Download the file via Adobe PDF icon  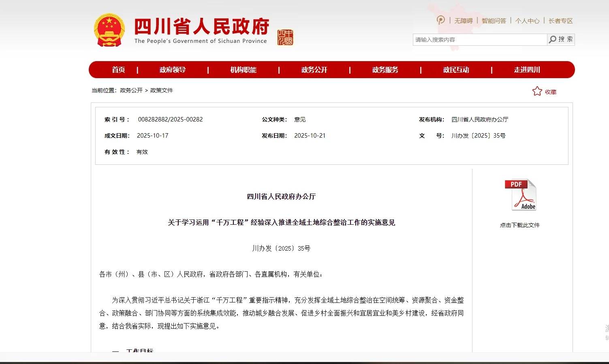(520, 195)
